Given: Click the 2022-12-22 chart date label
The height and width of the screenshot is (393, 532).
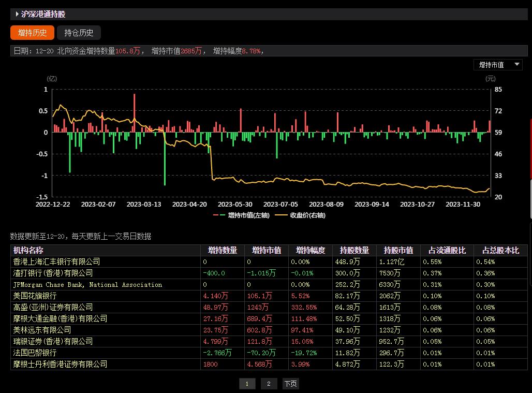Looking at the screenshot, I should coord(53,205).
